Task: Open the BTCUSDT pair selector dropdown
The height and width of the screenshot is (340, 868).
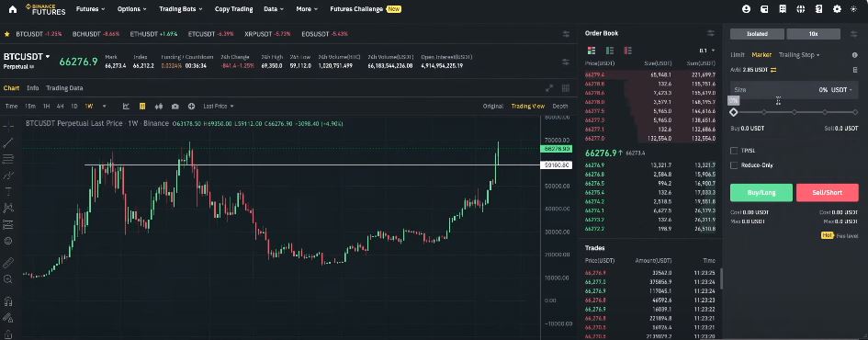Action: 27,56
